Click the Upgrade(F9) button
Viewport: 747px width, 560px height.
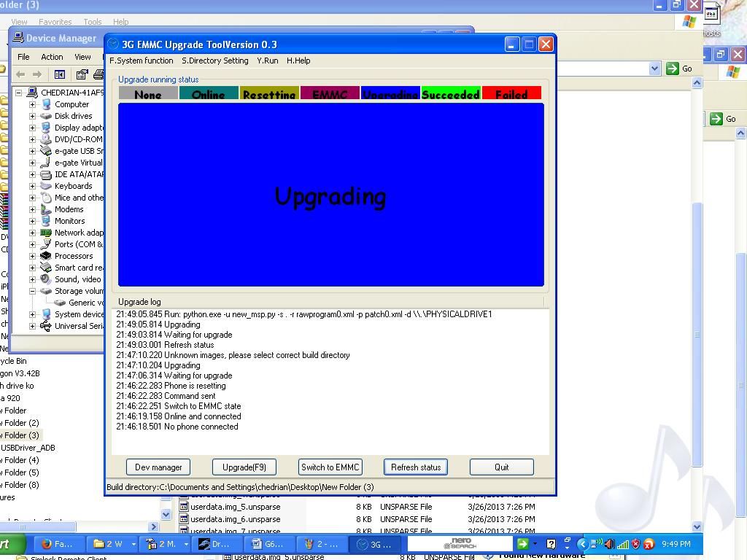[x=244, y=467]
